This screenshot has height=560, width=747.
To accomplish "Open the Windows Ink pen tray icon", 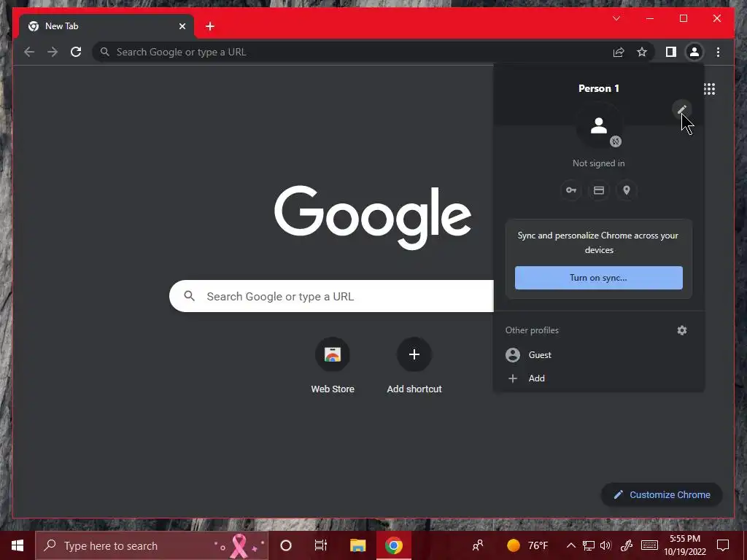I will [x=627, y=545].
